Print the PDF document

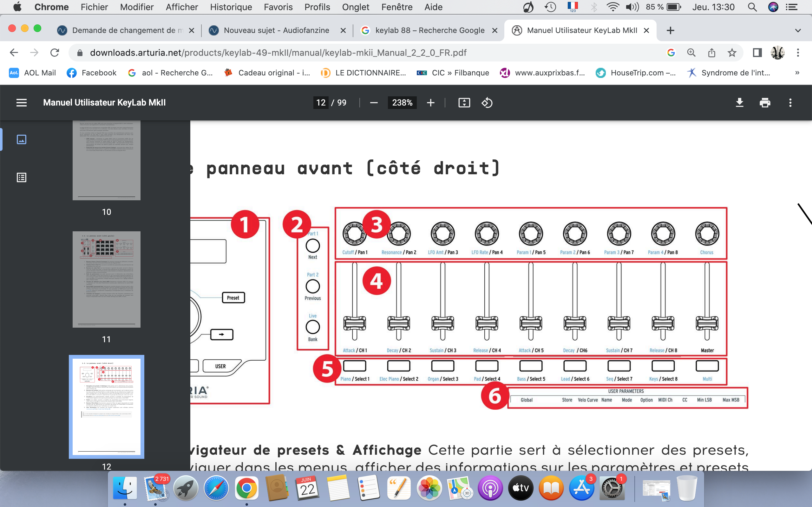pyautogui.click(x=765, y=103)
